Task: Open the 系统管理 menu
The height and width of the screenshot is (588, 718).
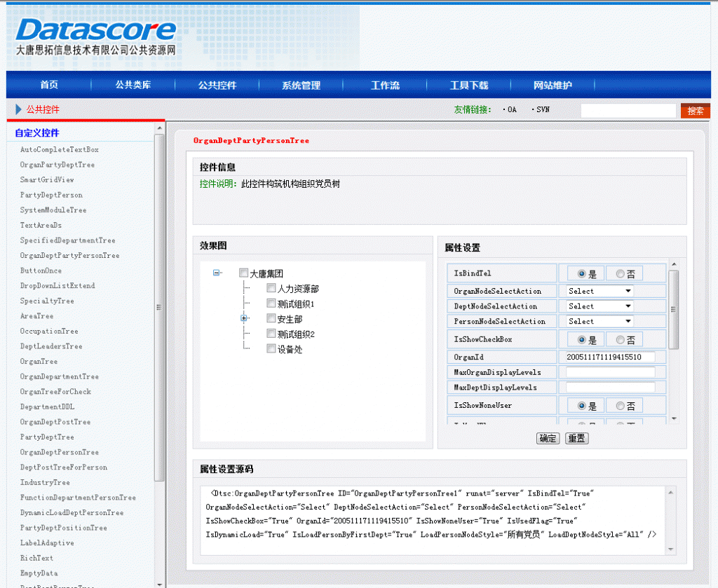Action: (x=301, y=86)
